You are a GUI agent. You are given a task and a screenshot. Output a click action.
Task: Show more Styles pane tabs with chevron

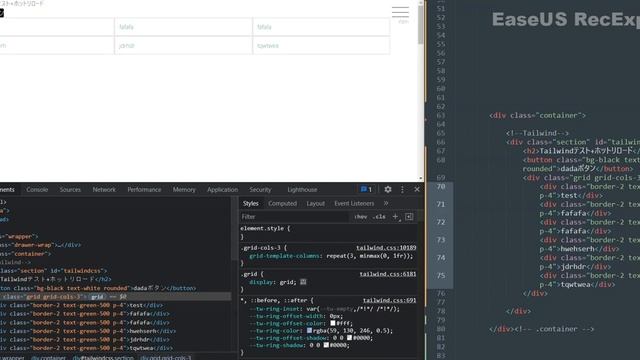tap(386, 203)
